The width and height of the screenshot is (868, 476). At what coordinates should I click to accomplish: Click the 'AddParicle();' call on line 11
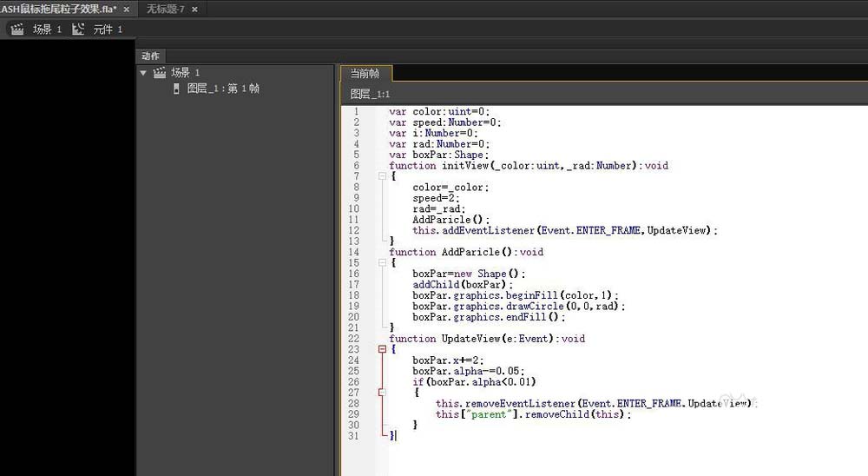pos(450,220)
